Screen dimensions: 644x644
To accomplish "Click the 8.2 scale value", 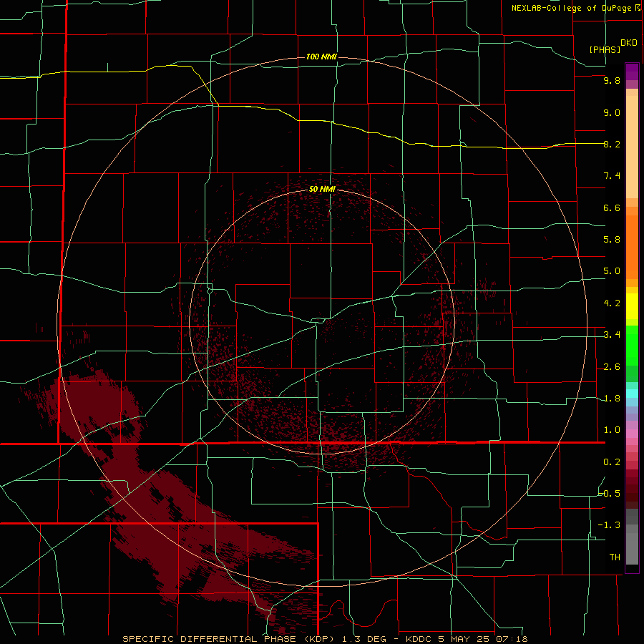I will 612,144.
